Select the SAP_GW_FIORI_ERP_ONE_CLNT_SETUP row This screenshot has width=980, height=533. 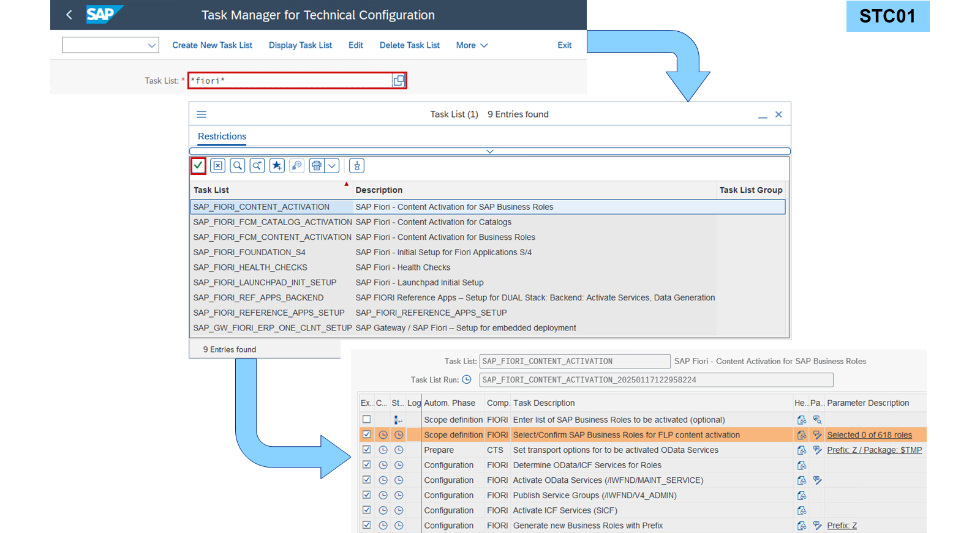(488, 327)
